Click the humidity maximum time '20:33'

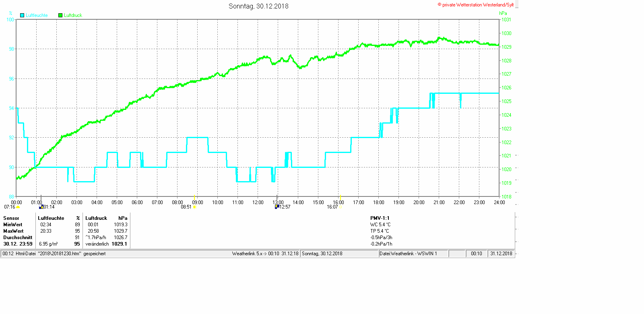[46, 231]
